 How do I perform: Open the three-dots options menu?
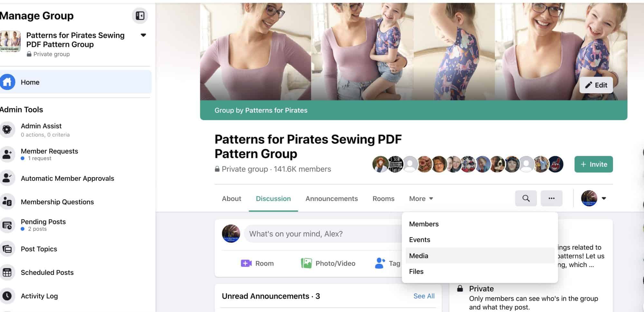(x=551, y=198)
